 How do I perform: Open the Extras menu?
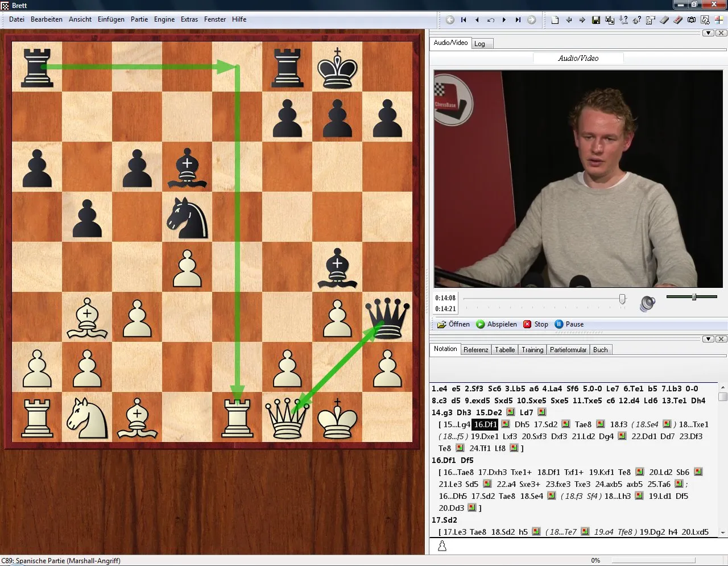click(189, 19)
